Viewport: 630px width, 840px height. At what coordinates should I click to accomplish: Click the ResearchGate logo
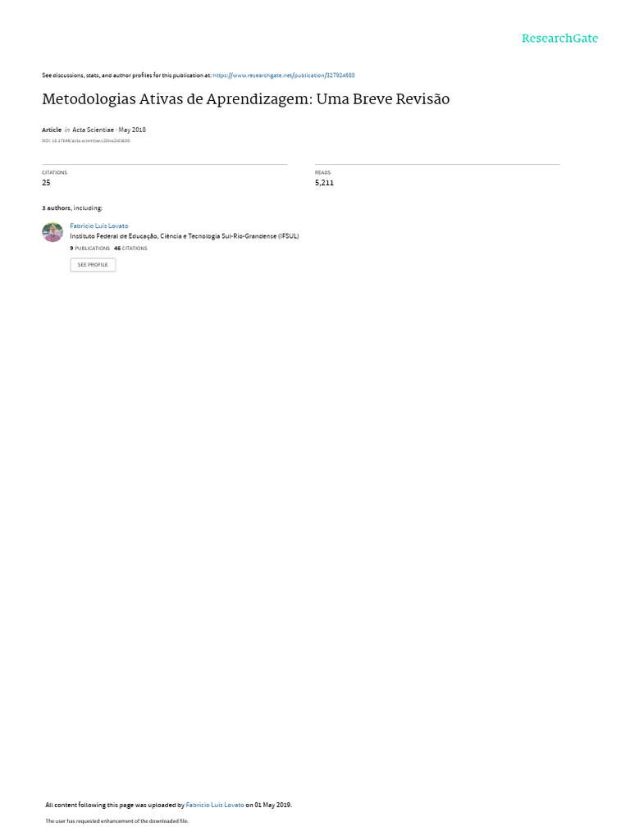[x=559, y=38]
